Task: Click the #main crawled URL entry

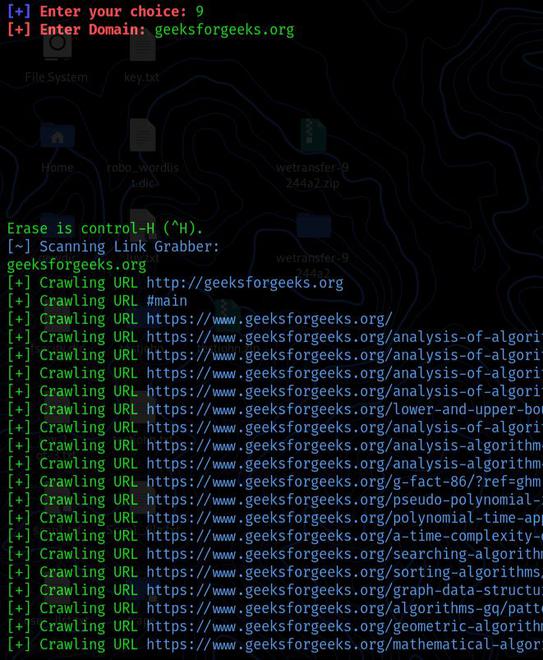Action: tap(167, 301)
